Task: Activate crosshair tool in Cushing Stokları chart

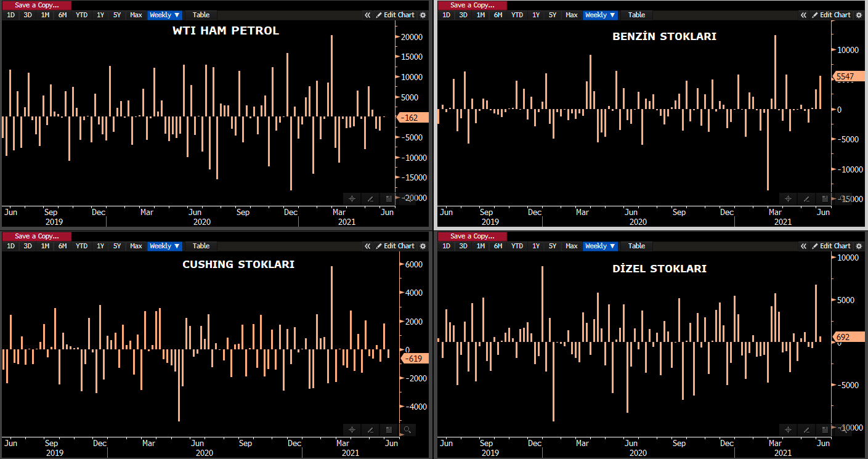Action: tap(352, 429)
